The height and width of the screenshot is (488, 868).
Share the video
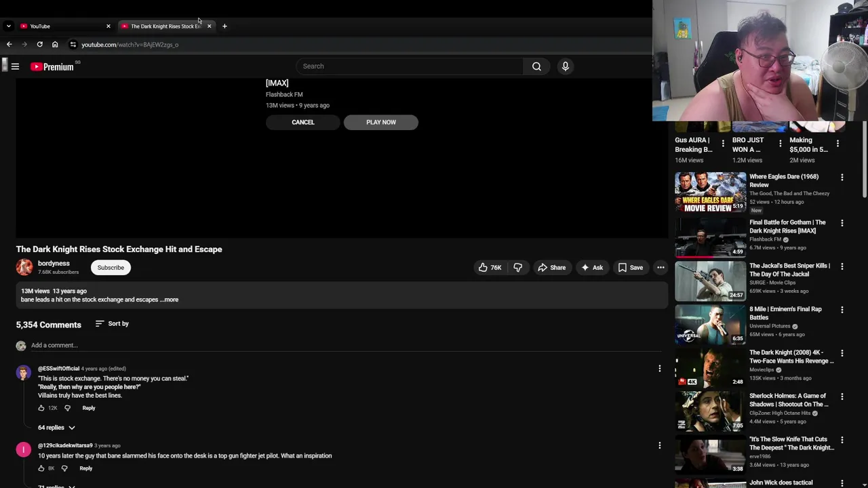(551, 268)
